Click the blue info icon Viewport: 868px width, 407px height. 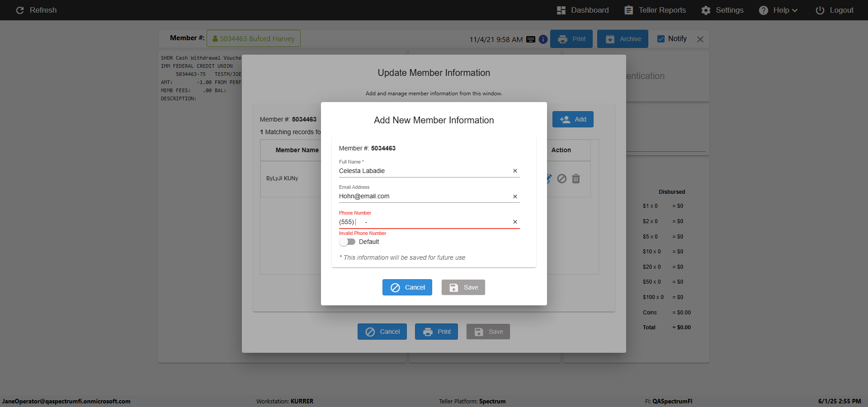tap(543, 39)
